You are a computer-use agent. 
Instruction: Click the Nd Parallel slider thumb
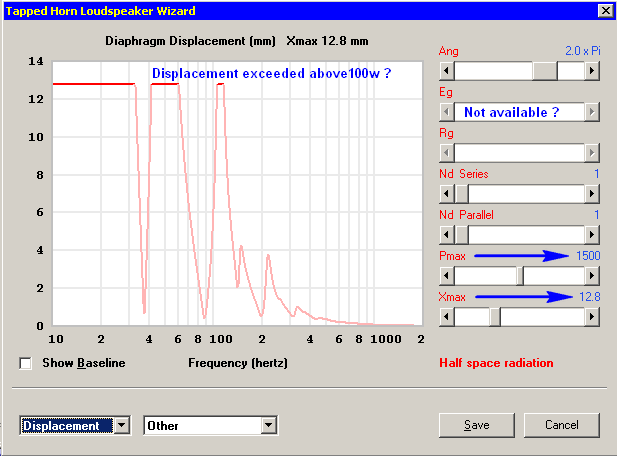click(x=462, y=235)
